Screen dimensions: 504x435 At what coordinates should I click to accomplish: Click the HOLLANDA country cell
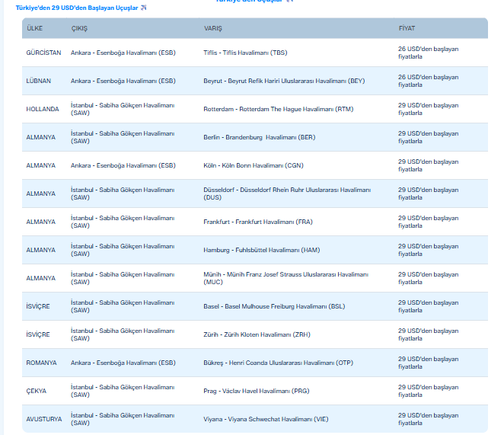tap(43, 109)
